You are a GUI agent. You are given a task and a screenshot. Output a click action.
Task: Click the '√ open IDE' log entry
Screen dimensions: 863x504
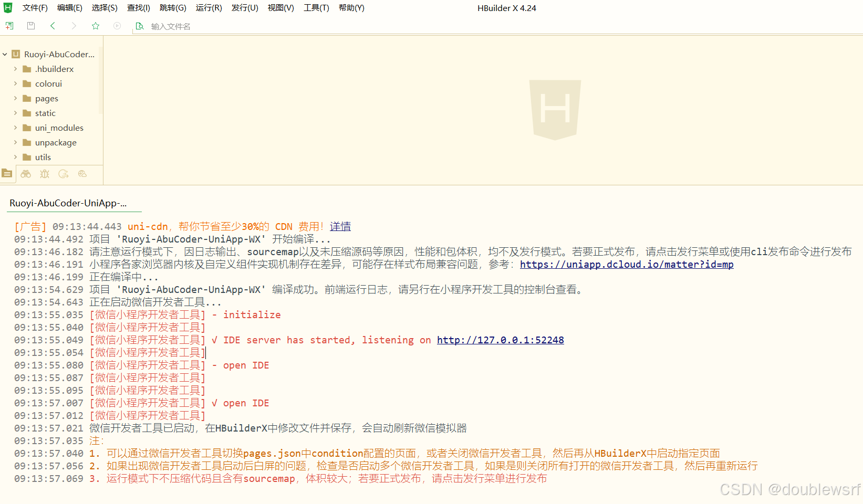point(241,403)
